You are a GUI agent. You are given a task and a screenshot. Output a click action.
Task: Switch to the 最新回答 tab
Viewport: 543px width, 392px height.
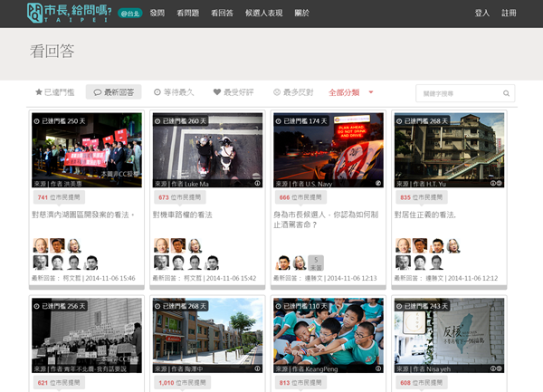click(113, 92)
